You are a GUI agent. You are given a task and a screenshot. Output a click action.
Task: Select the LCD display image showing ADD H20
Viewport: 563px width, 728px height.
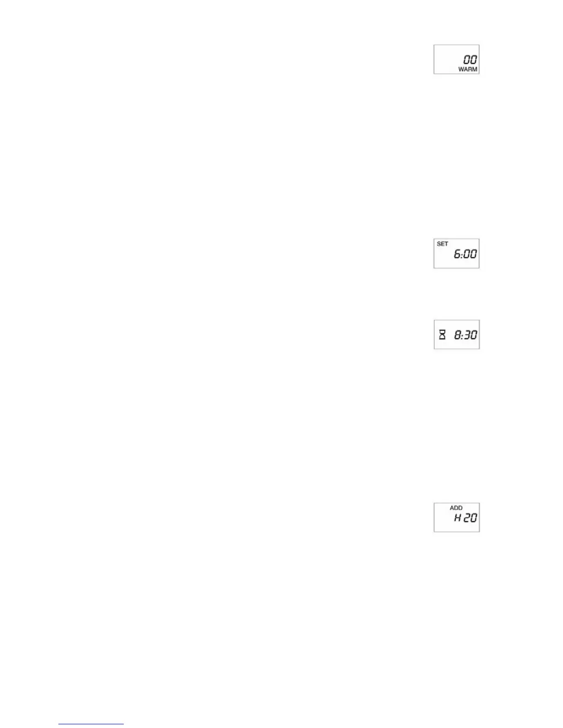(457, 518)
